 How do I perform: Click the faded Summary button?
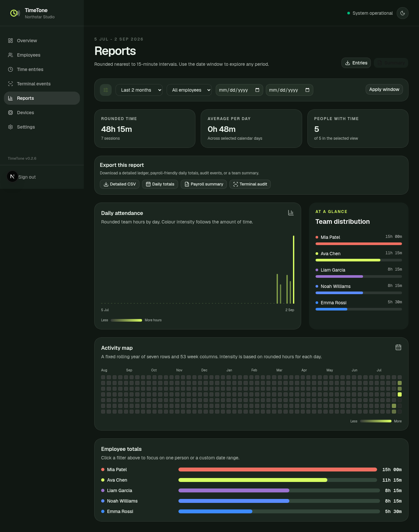(391, 63)
